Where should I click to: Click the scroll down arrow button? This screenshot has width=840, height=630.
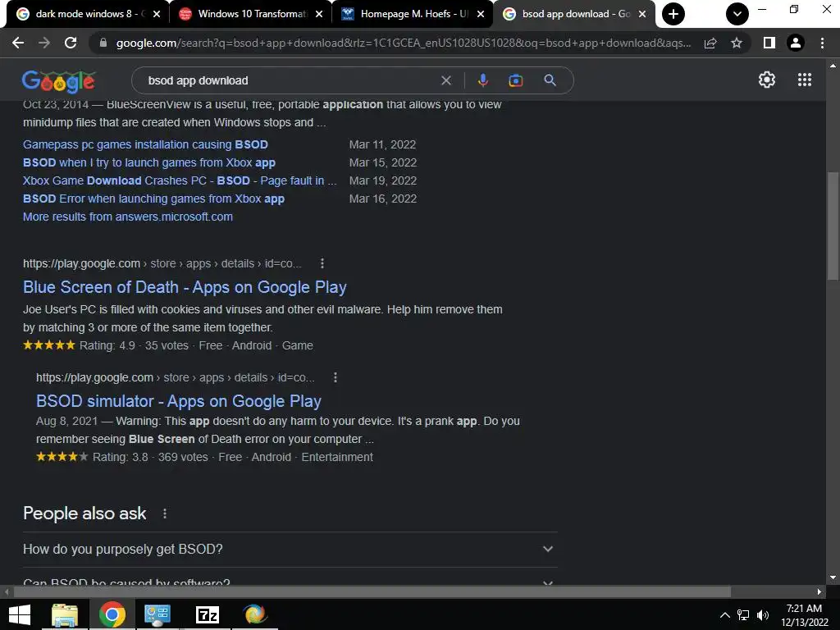point(833,577)
